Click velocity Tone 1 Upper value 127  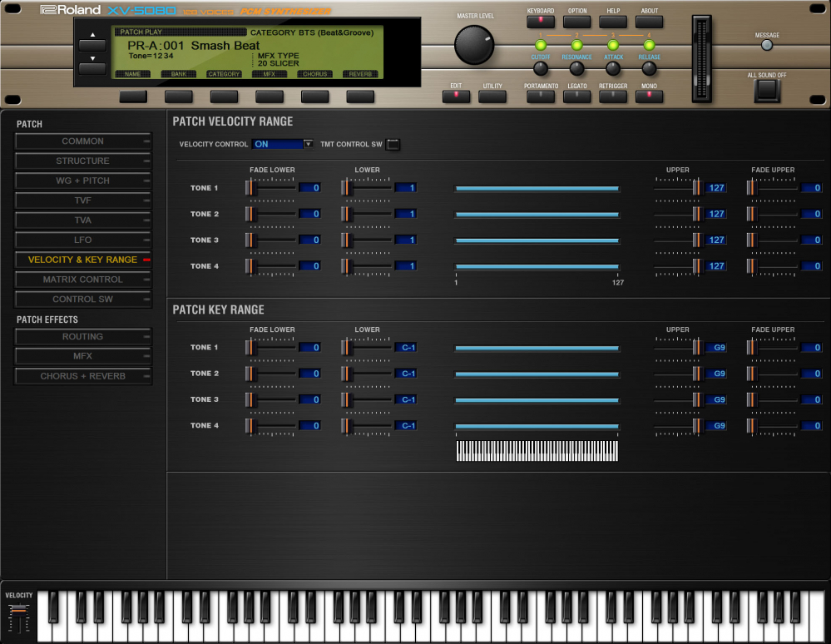(716, 188)
